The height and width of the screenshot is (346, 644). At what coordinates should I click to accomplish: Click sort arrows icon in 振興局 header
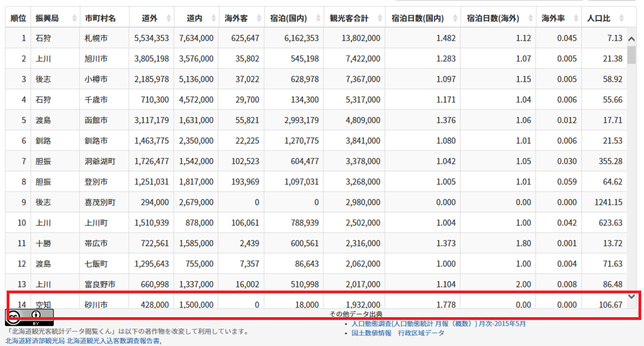[75, 18]
